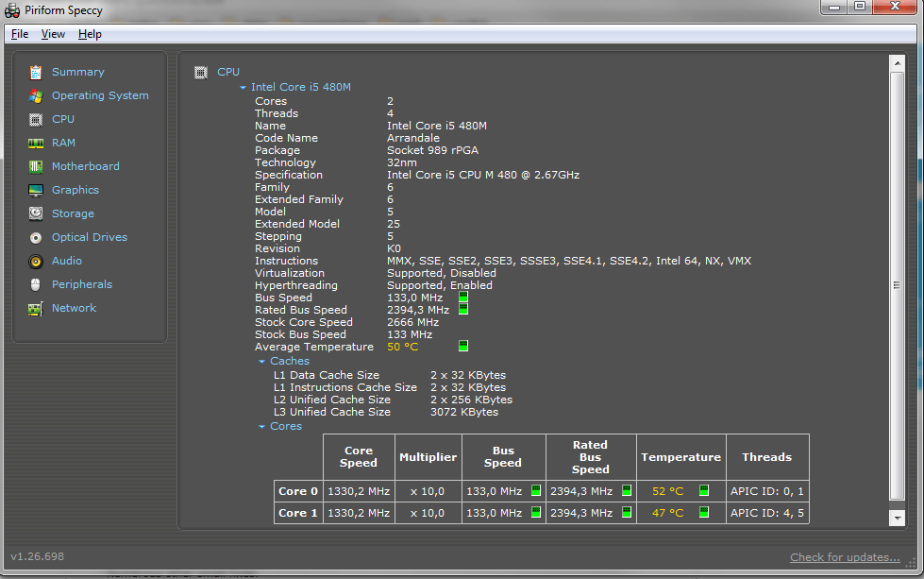Click the Check for updates link
924x579 pixels.
click(x=844, y=556)
